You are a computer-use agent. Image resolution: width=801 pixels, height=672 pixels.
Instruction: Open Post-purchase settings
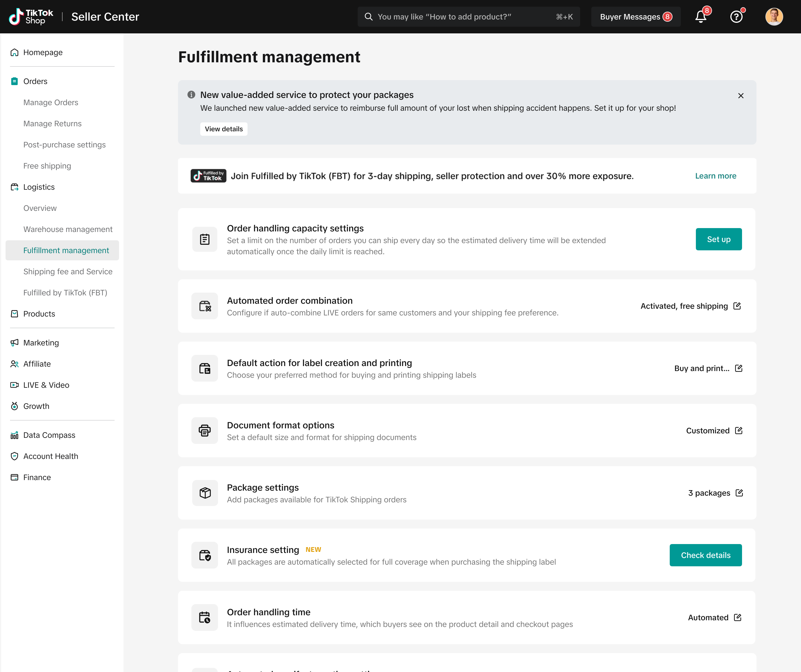65,145
